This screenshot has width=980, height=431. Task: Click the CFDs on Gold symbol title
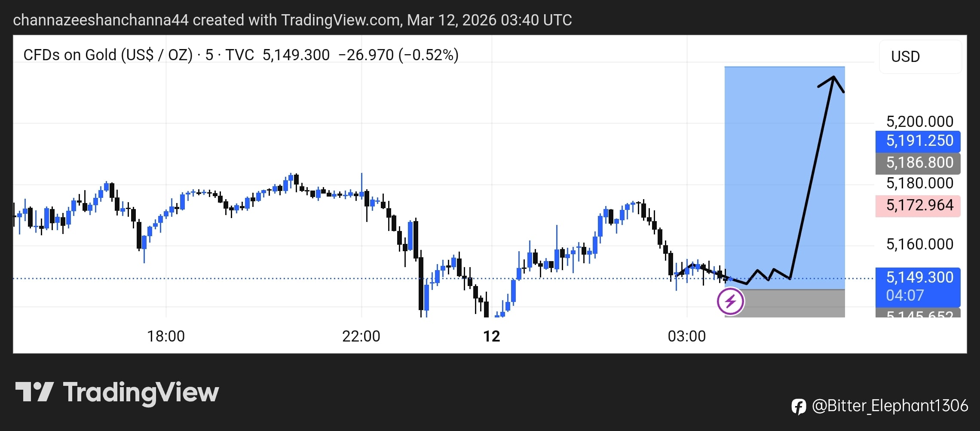coord(107,55)
